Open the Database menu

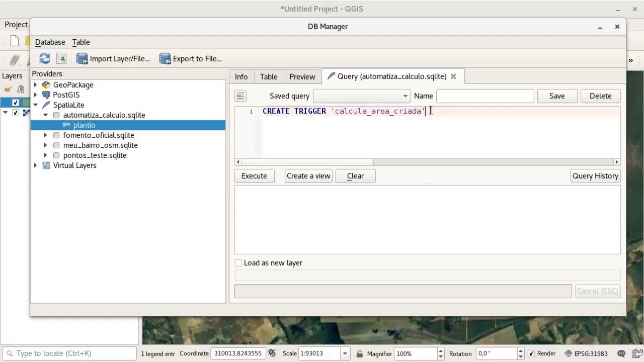click(50, 42)
